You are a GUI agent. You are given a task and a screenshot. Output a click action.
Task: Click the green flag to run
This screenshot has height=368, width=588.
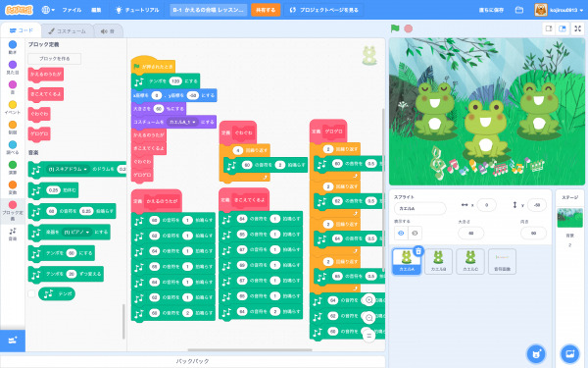click(395, 28)
